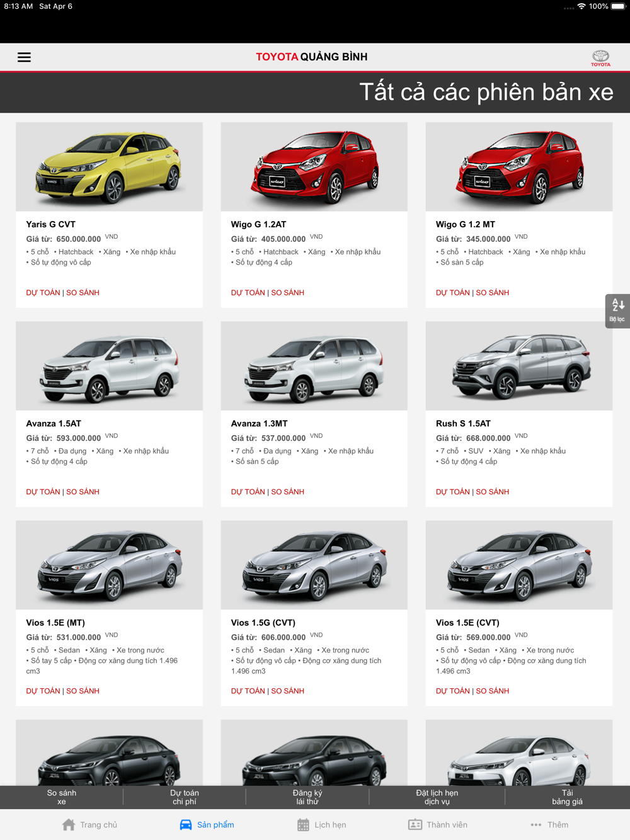Image resolution: width=630 pixels, height=840 pixels.
Task: Click SO SÁNH for Wigo G 1.2AT
Action: click(x=288, y=293)
